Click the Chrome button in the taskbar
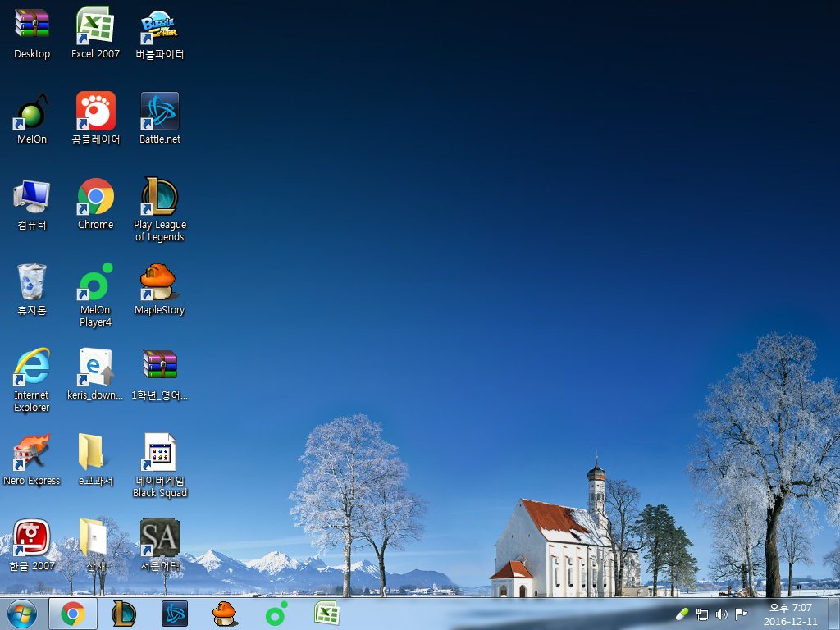 coord(73,613)
